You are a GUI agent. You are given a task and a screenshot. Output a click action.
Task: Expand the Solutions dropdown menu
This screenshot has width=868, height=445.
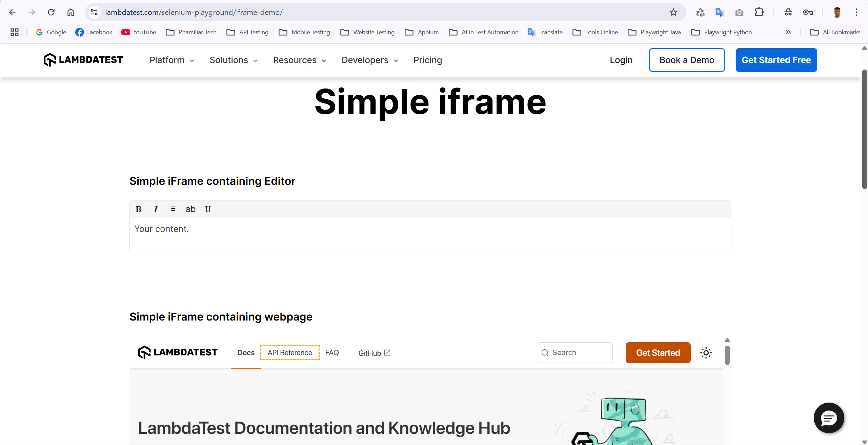click(x=234, y=60)
